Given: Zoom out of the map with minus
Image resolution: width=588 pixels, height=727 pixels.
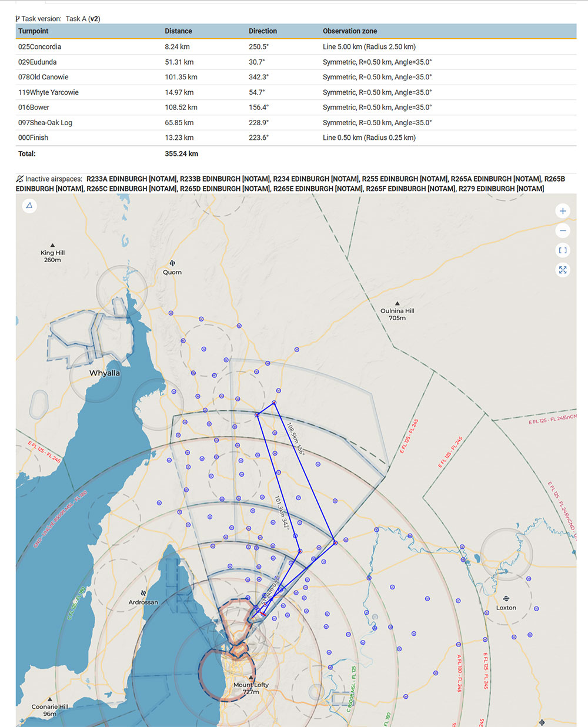Looking at the screenshot, I should [x=563, y=231].
